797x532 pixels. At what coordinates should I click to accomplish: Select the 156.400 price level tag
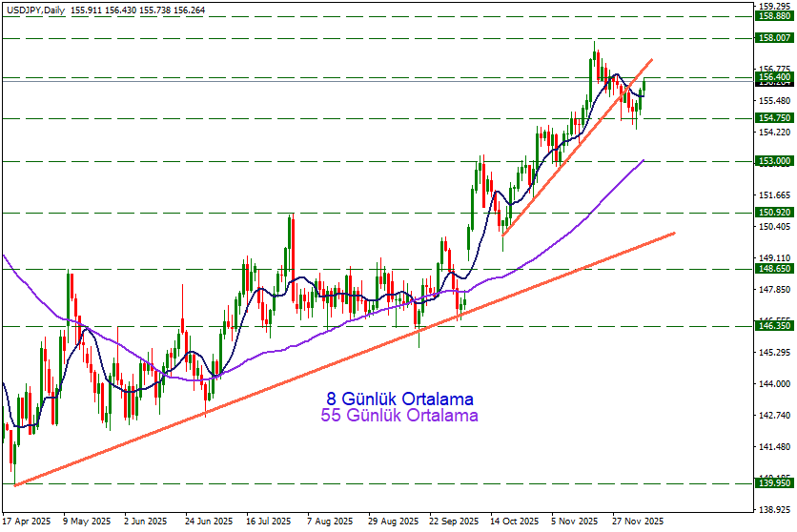tap(774, 76)
